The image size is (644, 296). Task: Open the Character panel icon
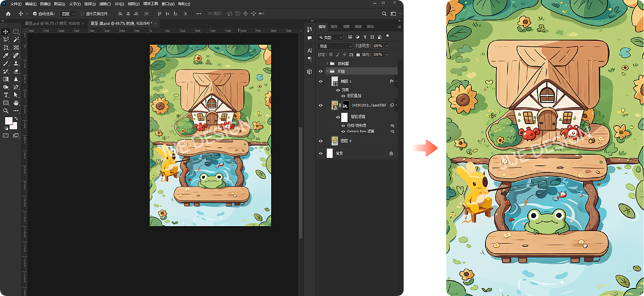(x=309, y=51)
